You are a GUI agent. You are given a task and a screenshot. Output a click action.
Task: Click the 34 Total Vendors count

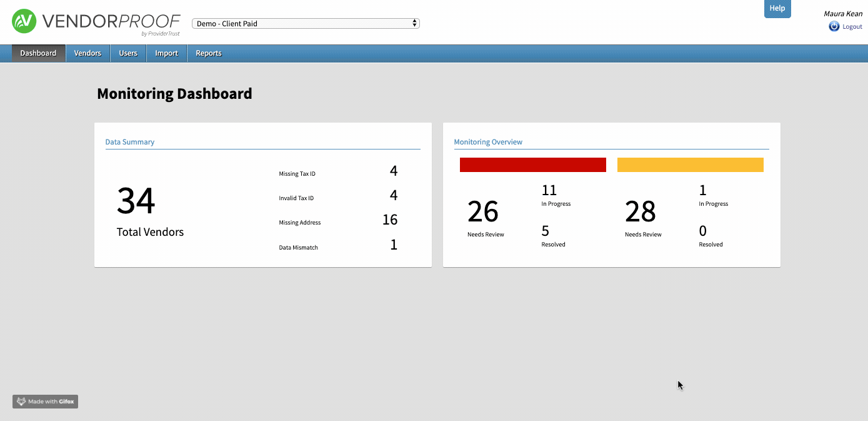136,201
